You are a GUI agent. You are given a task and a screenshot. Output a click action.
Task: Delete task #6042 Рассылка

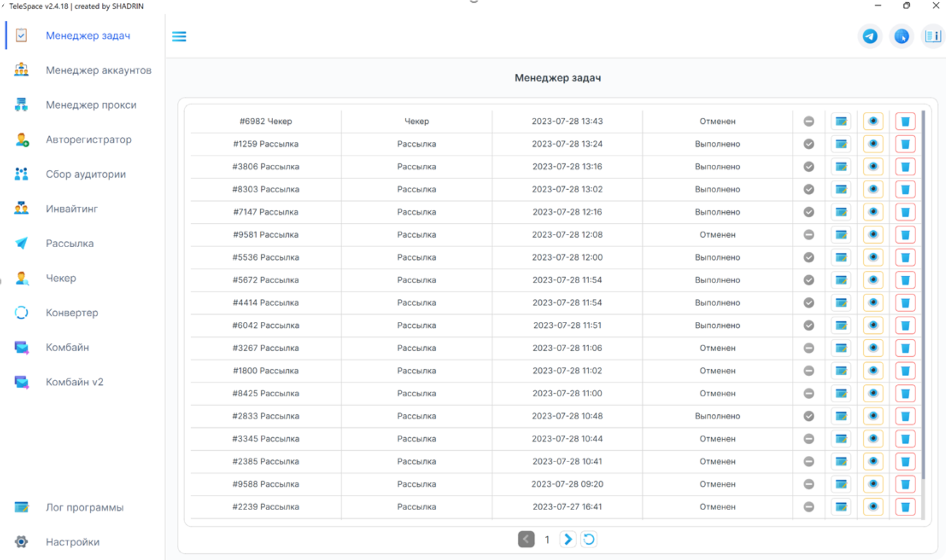click(x=905, y=325)
